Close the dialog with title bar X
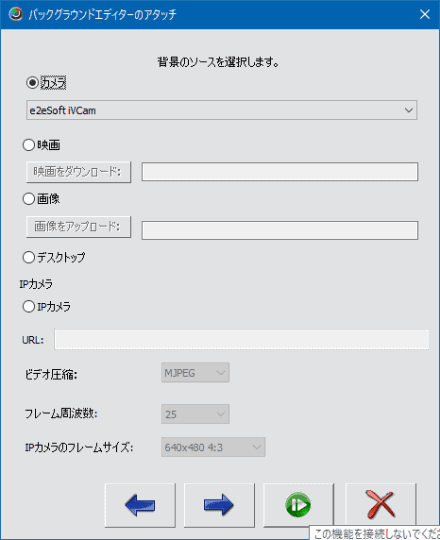This screenshot has width=440, height=540. [425, 14]
